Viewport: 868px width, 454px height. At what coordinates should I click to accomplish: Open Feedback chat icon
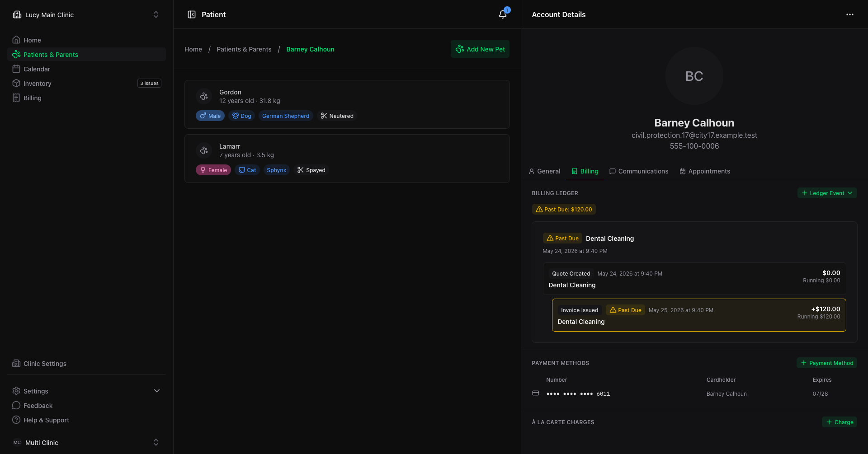tap(16, 406)
